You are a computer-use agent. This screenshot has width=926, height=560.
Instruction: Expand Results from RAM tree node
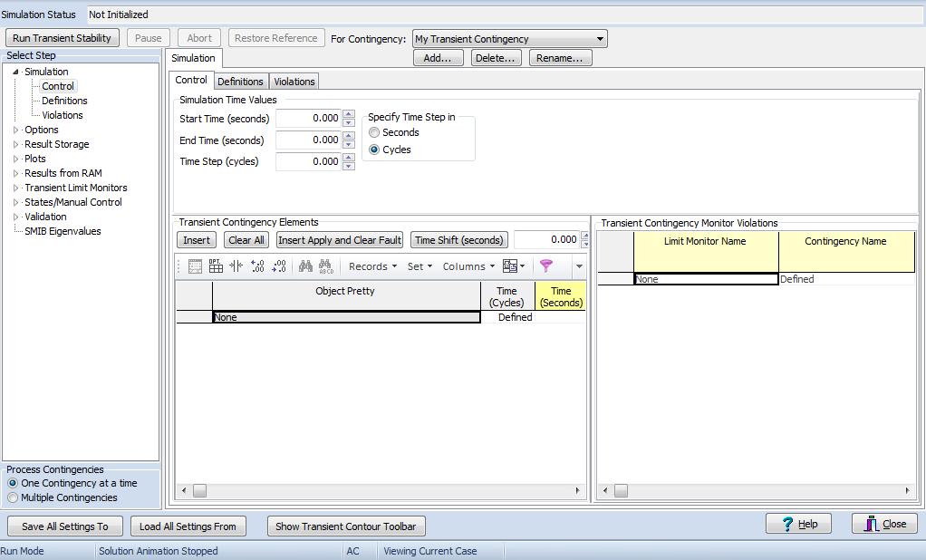coord(16,173)
